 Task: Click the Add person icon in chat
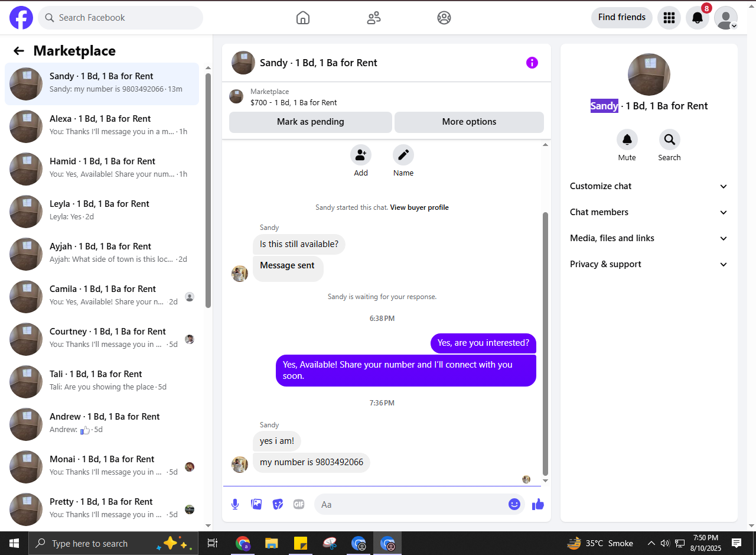361,155
